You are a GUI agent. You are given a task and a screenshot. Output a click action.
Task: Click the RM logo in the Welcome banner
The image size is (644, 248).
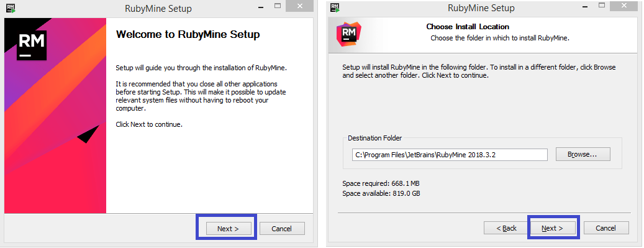coord(31,45)
